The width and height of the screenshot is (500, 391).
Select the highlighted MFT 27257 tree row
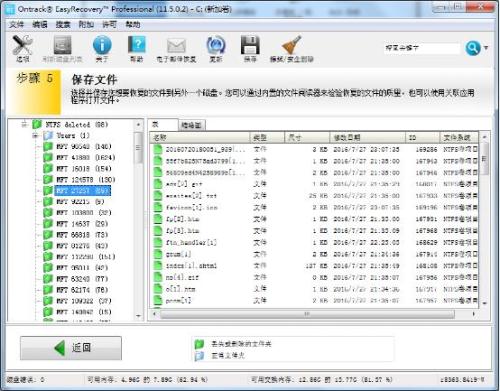(83, 191)
